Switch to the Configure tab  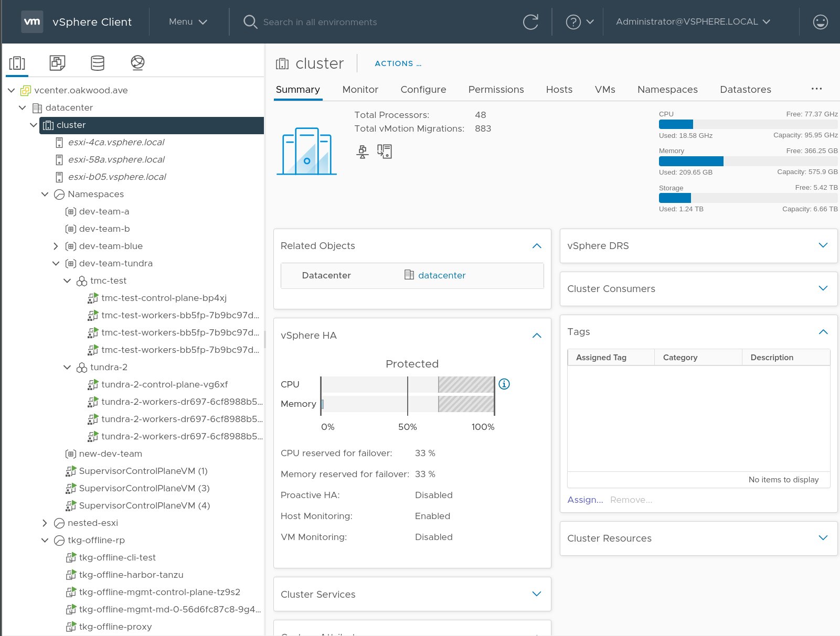coord(423,90)
